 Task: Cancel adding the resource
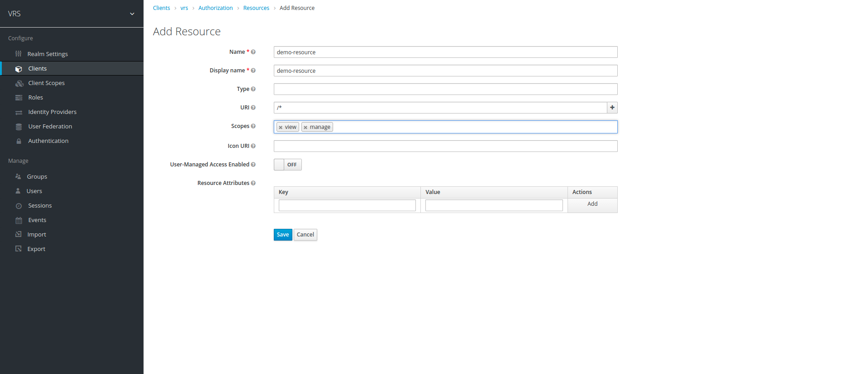coord(305,235)
